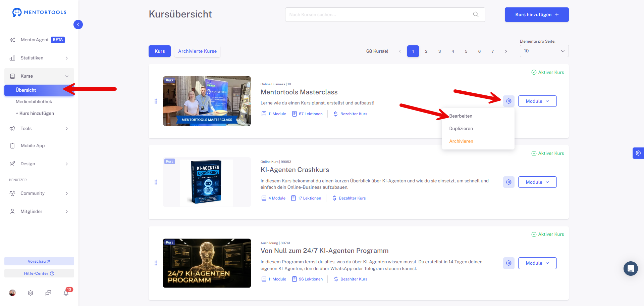644x306 pixels.
Task: Open the 'Elemente pro Seite' dropdown
Action: coord(544,51)
